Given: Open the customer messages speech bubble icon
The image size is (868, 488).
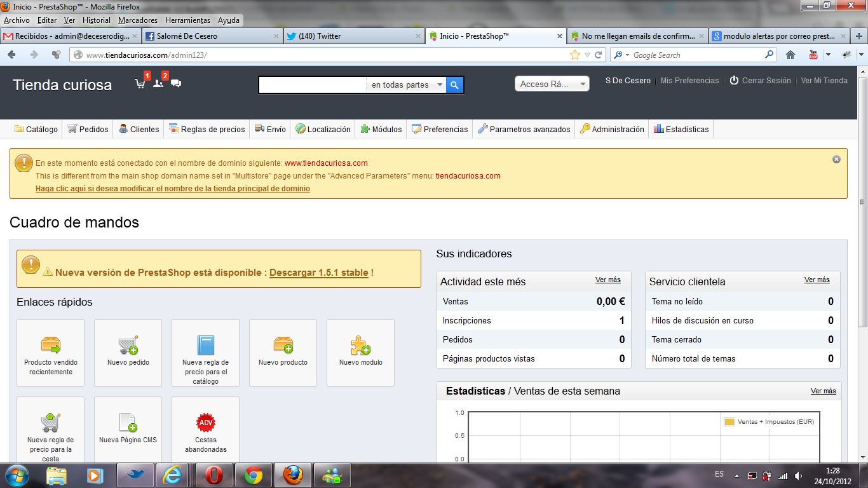Looking at the screenshot, I should [x=176, y=83].
